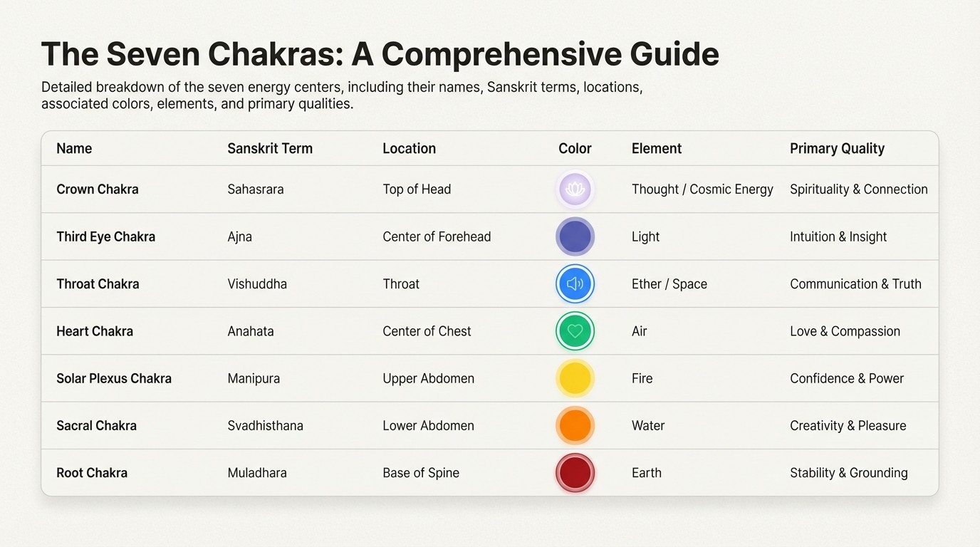Select the Crown Chakra row name

(98, 189)
